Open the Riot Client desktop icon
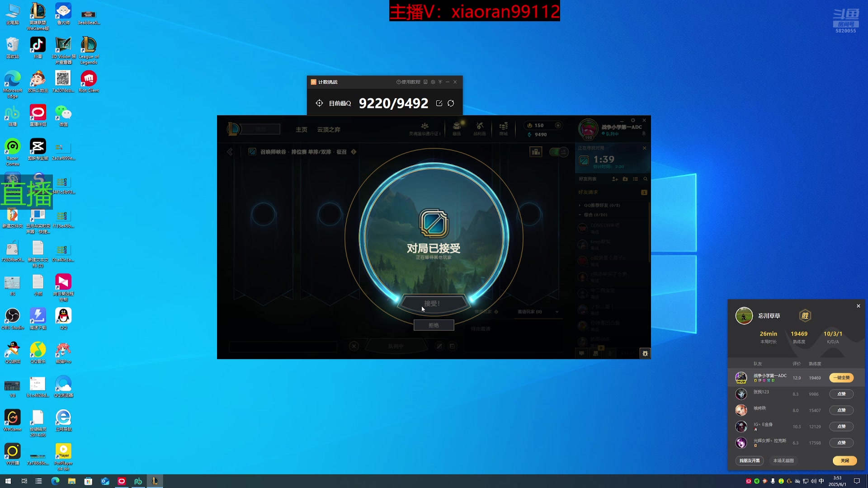The height and width of the screenshot is (488, 868). [x=89, y=82]
